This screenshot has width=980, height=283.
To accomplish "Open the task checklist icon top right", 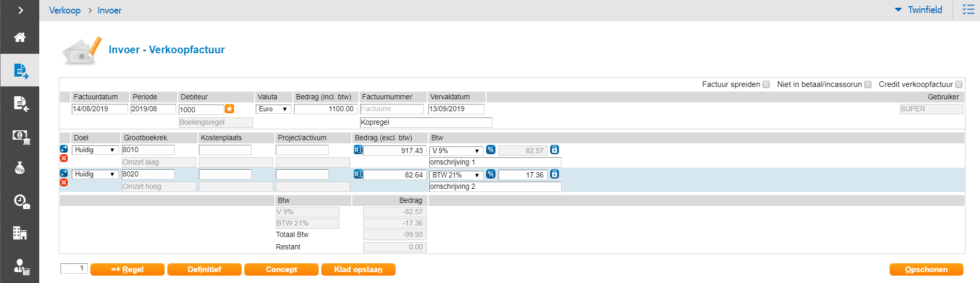I will tap(968, 10).
